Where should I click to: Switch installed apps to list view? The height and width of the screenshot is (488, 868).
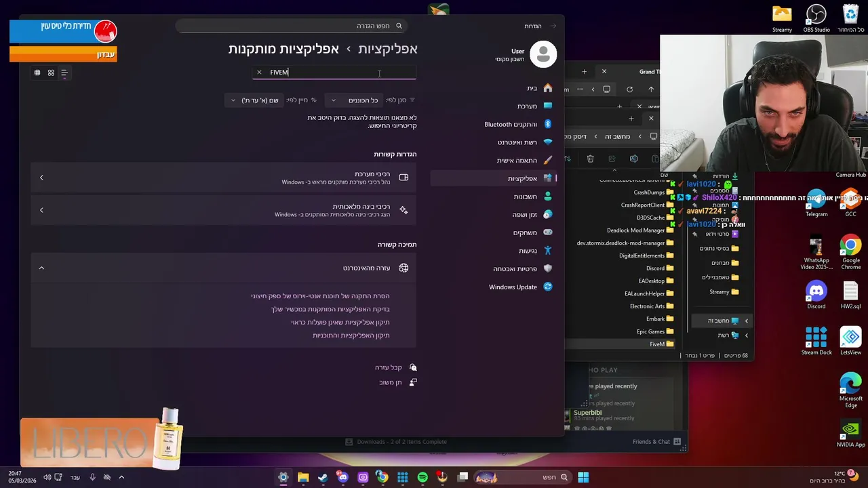pos(64,73)
